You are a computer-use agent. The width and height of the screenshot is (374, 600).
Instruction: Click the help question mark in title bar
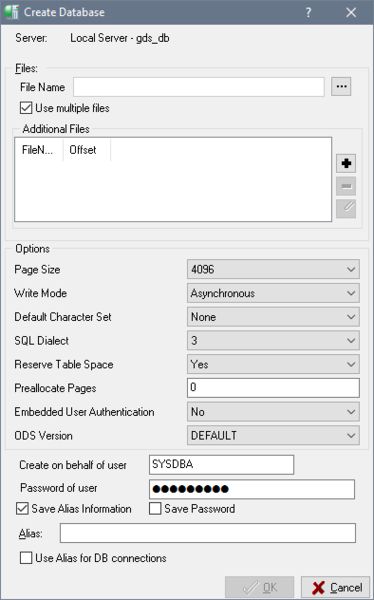309,12
